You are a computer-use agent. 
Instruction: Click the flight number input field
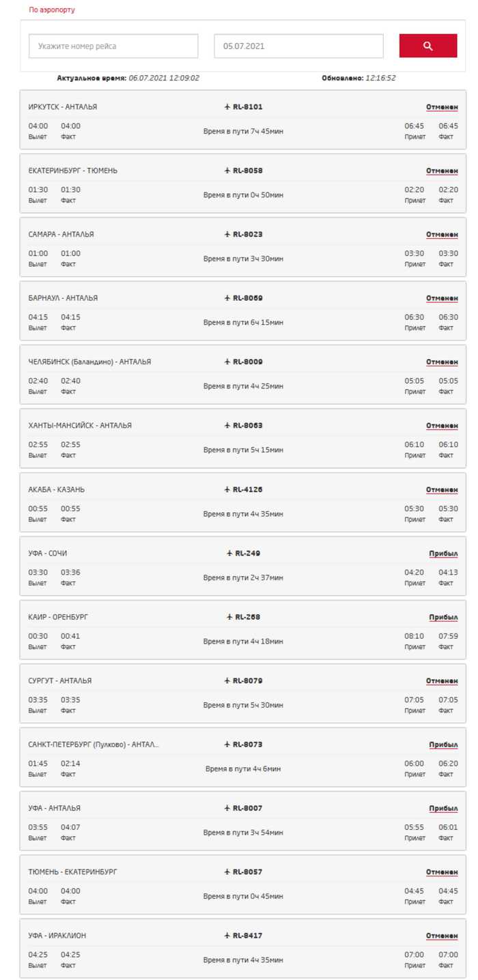[x=113, y=46]
